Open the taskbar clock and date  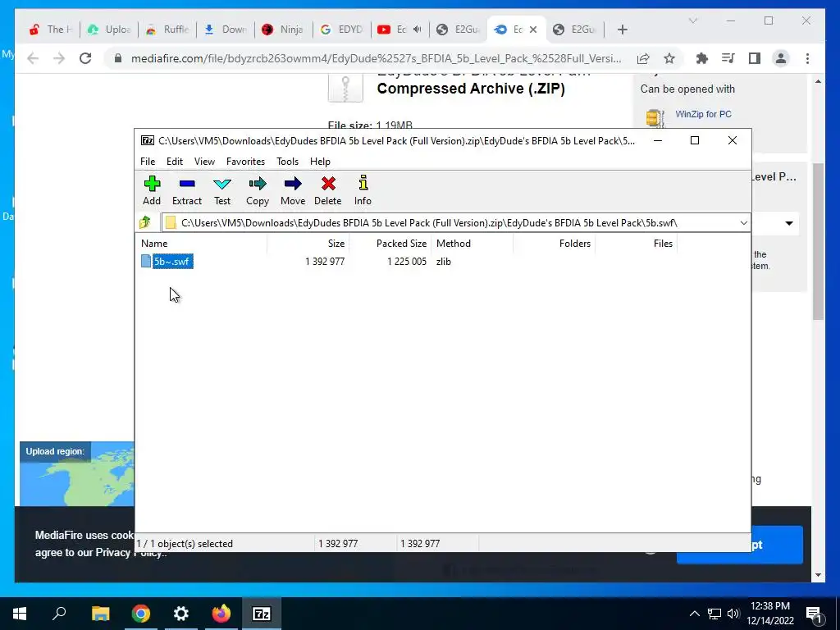770,614
